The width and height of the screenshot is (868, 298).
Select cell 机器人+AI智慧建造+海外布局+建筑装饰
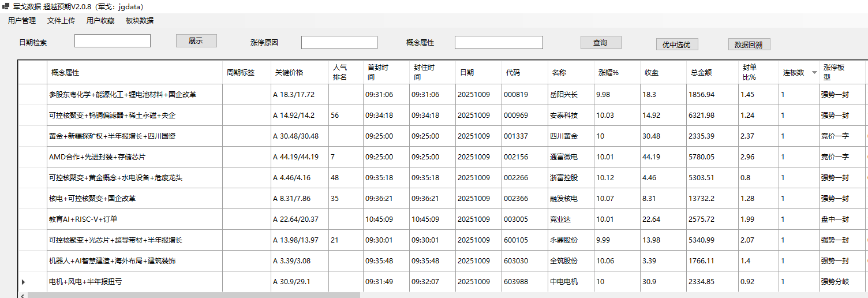tap(135, 261)
